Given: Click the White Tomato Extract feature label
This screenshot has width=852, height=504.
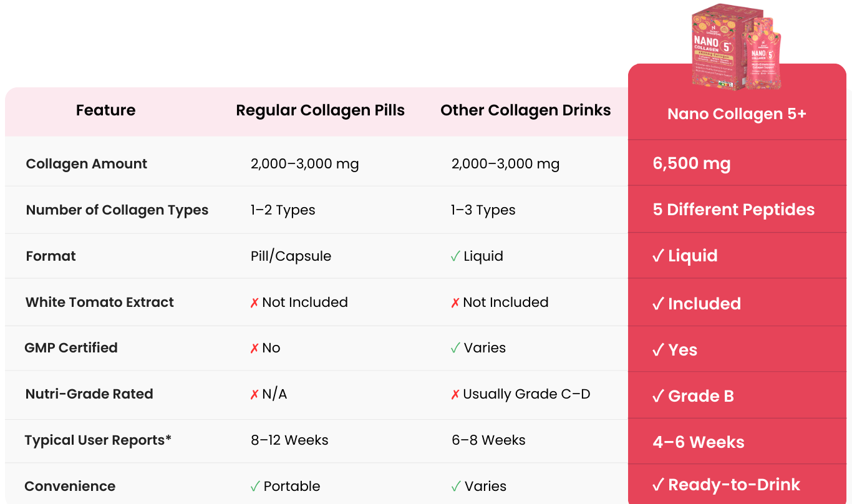Looking at the screenshot, I should click(100, 303).
